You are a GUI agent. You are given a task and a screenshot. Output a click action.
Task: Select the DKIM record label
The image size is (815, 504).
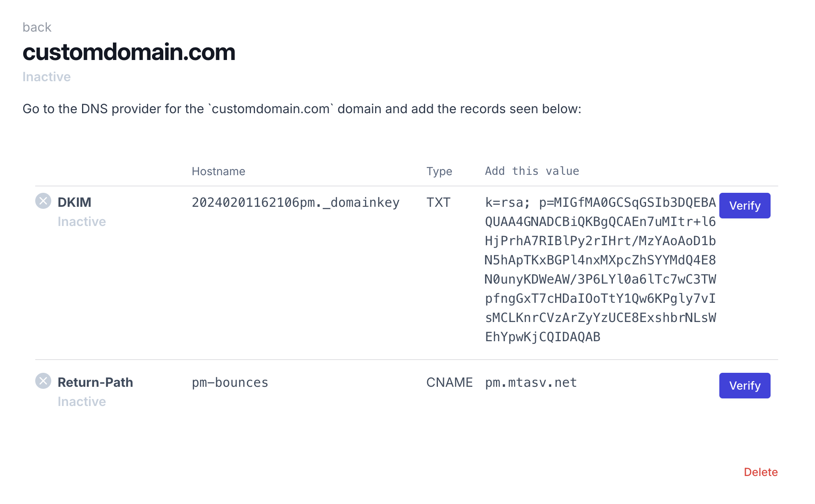tap(74, 202)
